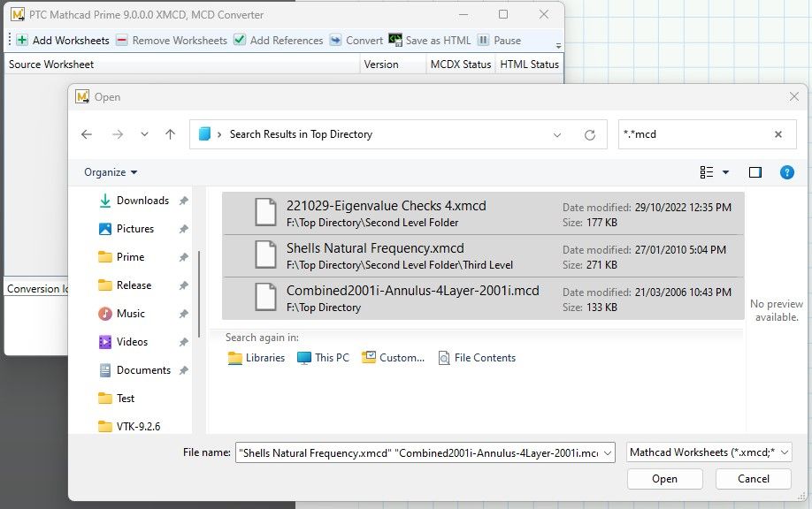Click the refresh icon beside address bar
The image size is (812, 509).
click(590, 135)
